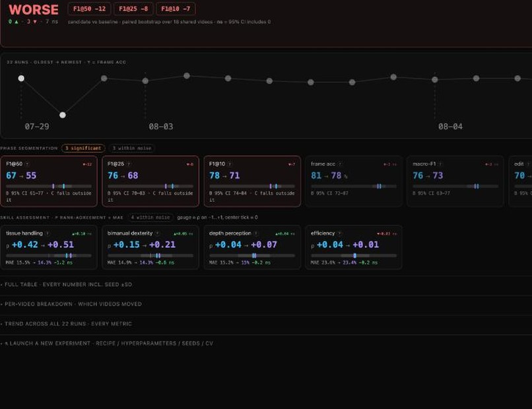Click the F1@25 -8 summary chip
Screen dimensions: 532x409
click(133, 9)
